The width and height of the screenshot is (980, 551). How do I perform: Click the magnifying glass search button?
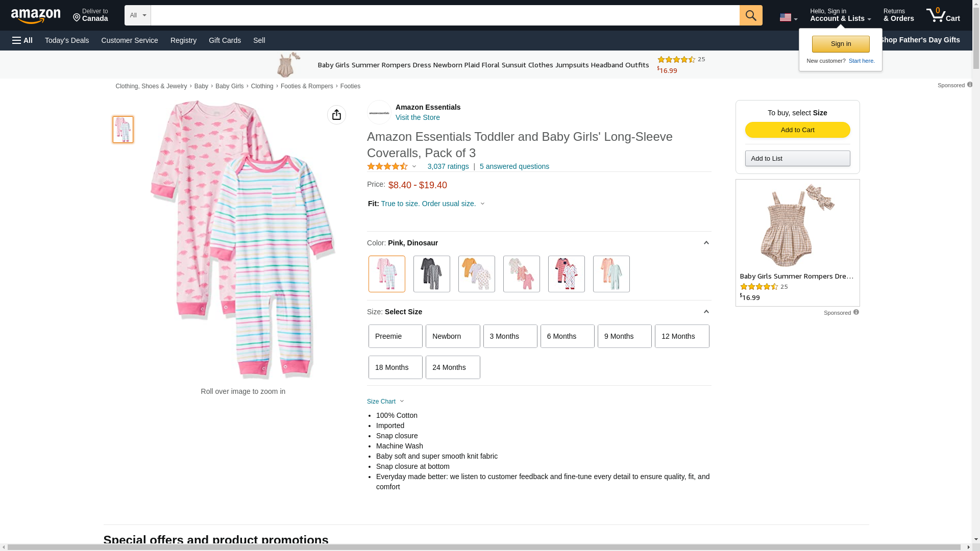coord(750,15)
